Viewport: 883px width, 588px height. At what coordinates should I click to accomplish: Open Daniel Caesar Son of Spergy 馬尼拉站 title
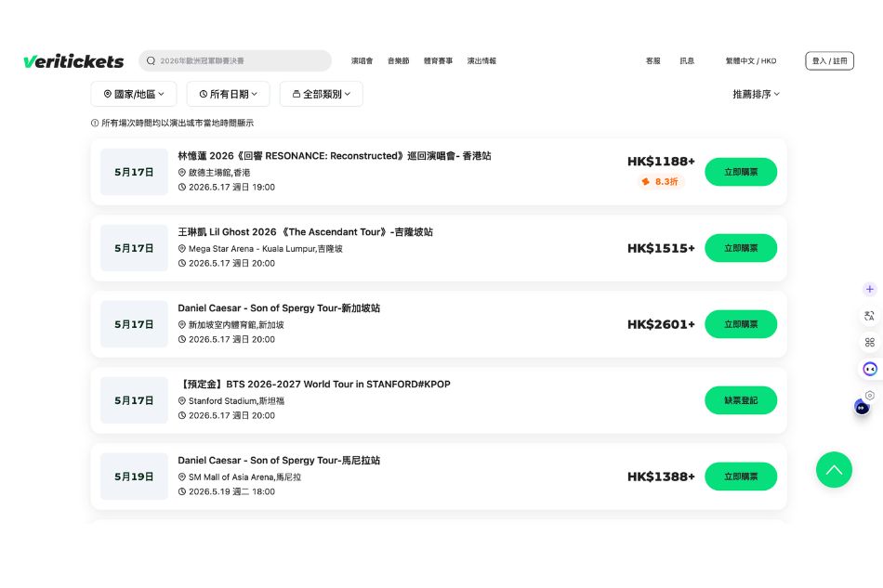point(279,460)
